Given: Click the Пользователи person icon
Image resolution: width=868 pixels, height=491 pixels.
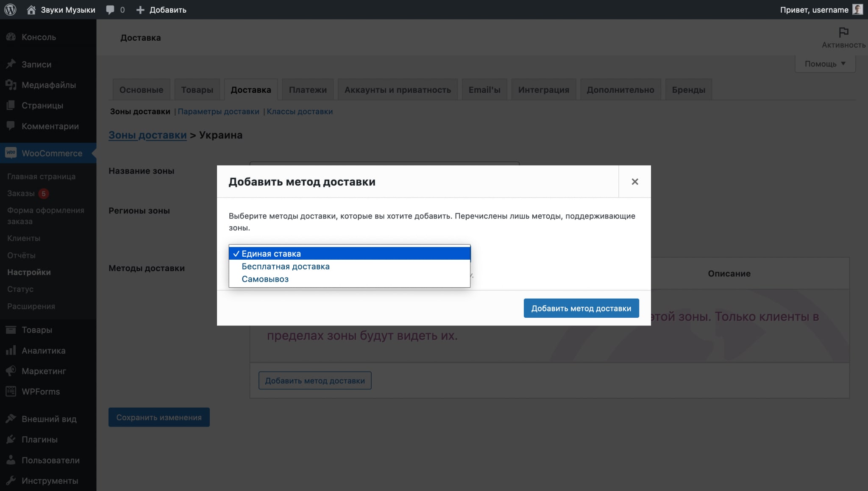Looking at the screenshot, I should (11, 460).
